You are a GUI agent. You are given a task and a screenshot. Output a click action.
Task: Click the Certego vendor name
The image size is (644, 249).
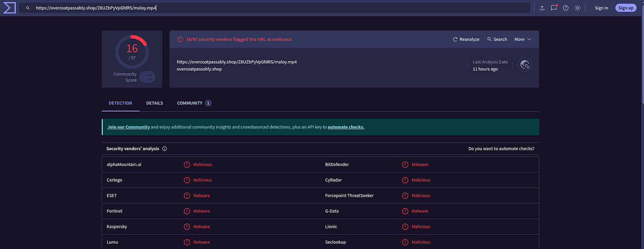[x=115, y=180]
